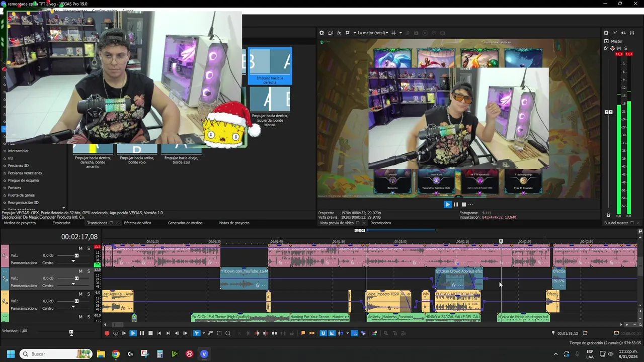Switch to Generador de medios tab
644x362 pixels.
(x=185, y=223)
